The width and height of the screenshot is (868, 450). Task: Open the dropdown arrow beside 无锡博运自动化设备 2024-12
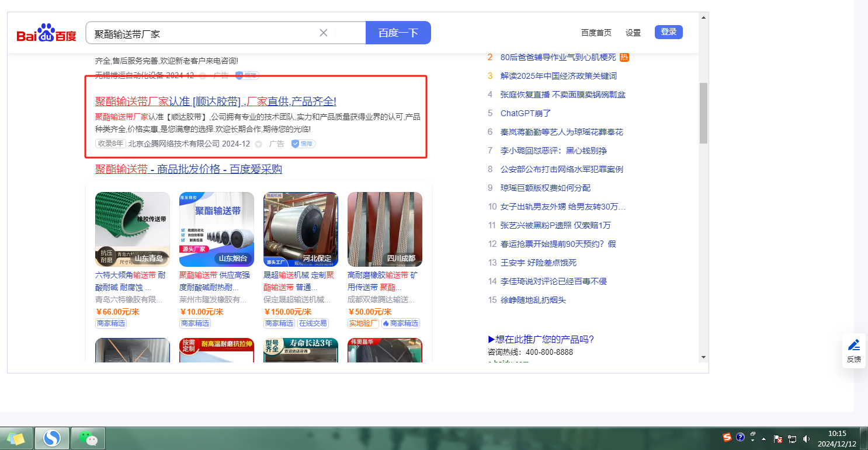click(x=203, y=75)
